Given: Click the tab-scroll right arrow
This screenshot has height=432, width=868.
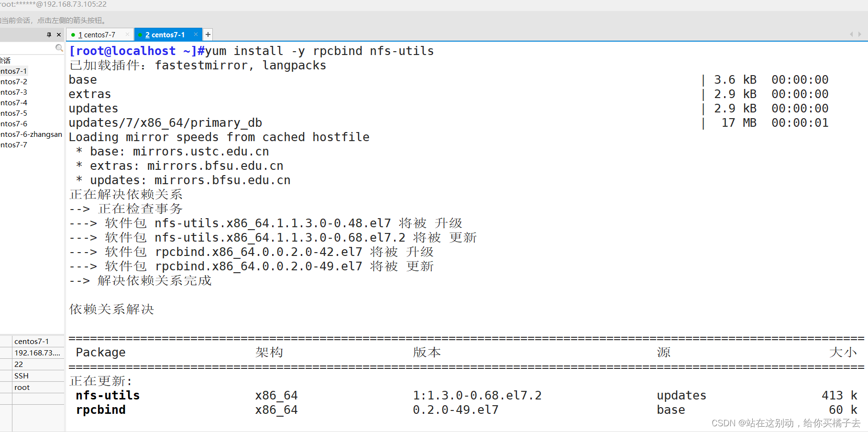Looking at the screenshot, I should point(858,34).
